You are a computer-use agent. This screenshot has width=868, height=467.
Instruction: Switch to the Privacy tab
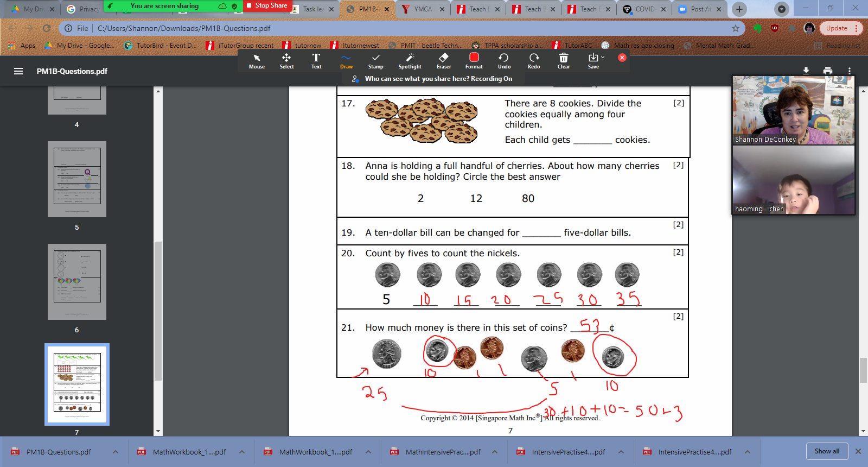point(84,9)
